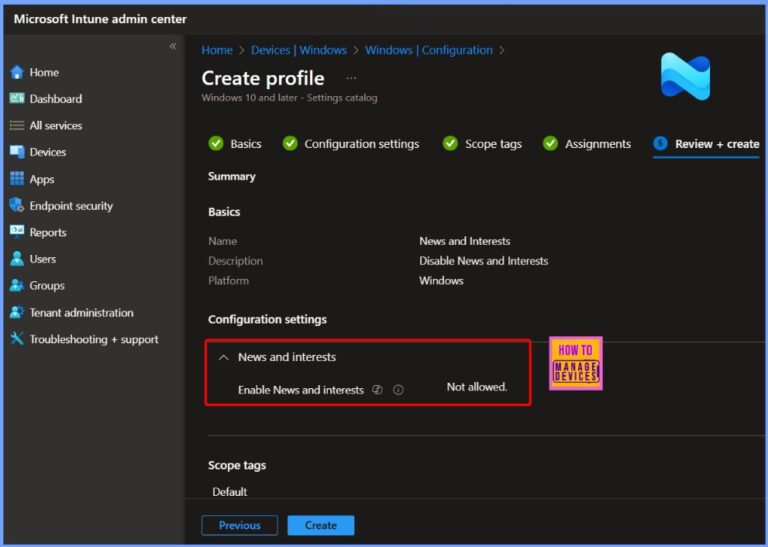Click the All services list icon
The width and height of the screenshot is (768, 547).
click(17, 125)
